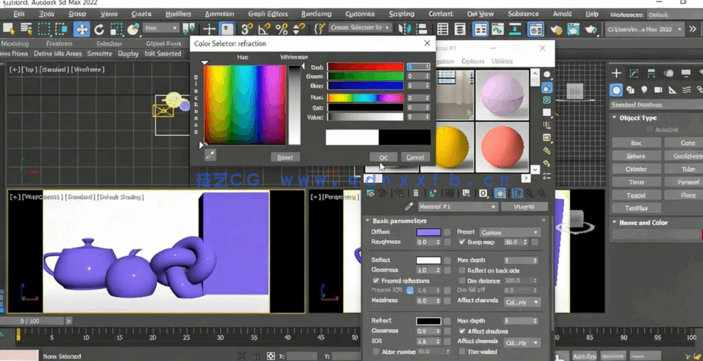The image size is (703, 361).
Task: Enable the Abbe number checkbox
Action: point(376,352)
